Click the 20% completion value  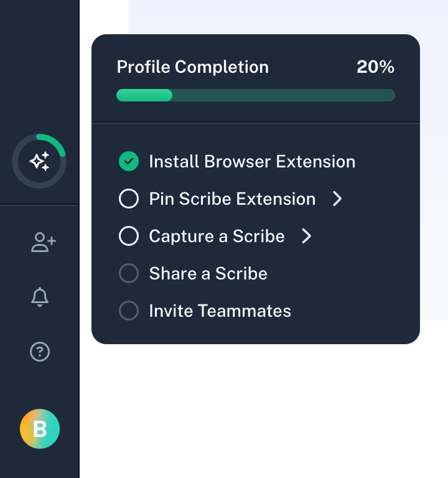pyautogui.click(x=375, y=67)
